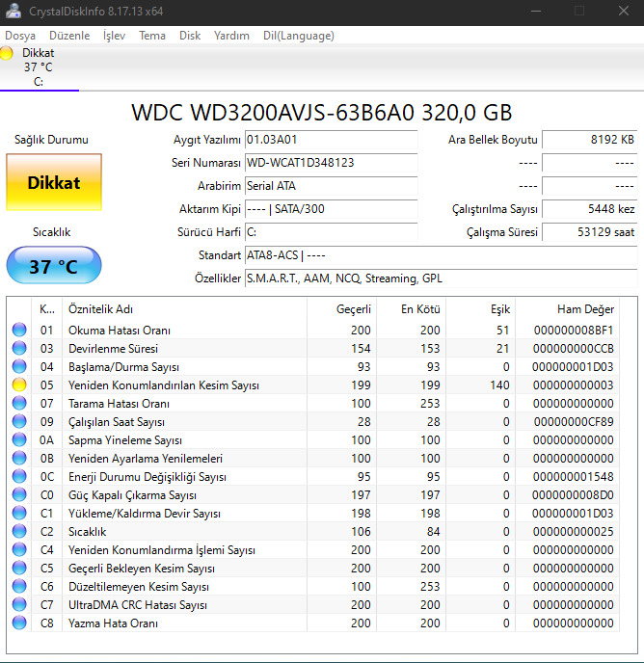Click the Aktarım Kipi field SATA/300
644x663 pixels.
tap(332, 209)
